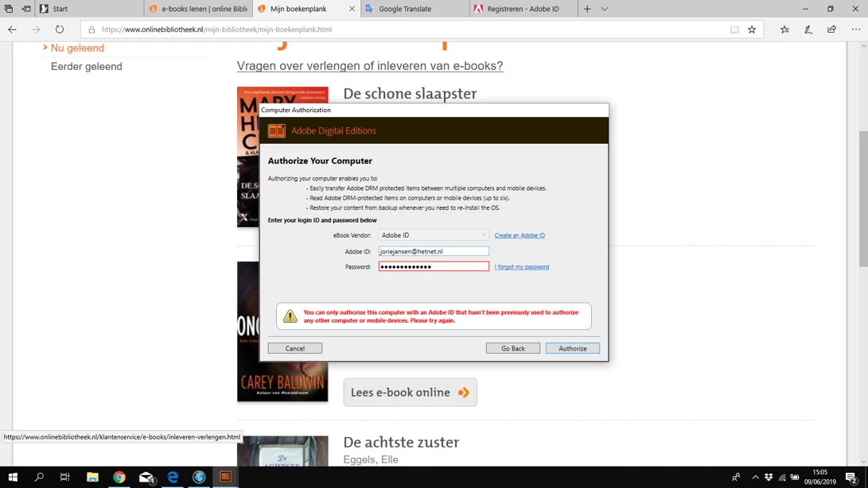Viewport: 868px width, 488px height.
Task: Switch to the Google Translate tab
Action: coord(415,9)
